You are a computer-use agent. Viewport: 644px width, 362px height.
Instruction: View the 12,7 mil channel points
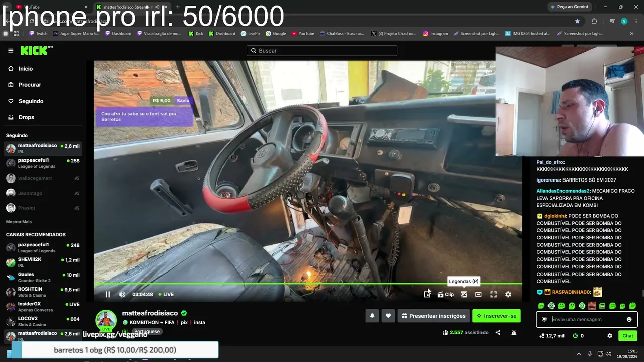point(551,336)
